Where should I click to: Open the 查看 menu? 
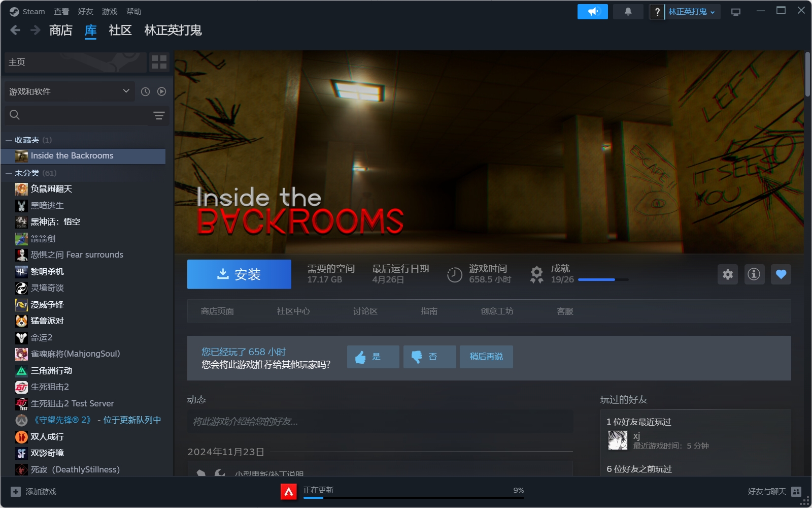click(x=61, y=11)
